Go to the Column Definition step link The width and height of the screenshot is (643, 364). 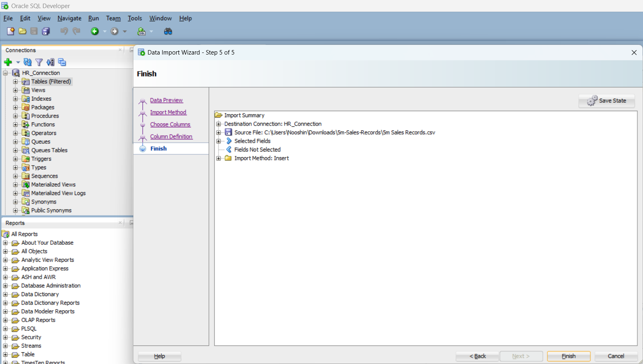(171, 137)
